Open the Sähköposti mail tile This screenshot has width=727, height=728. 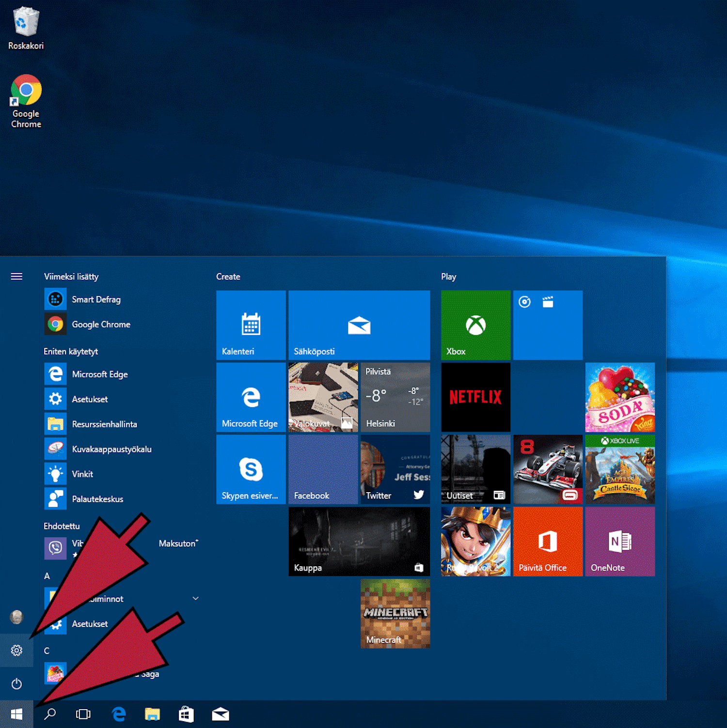point(359,325)
